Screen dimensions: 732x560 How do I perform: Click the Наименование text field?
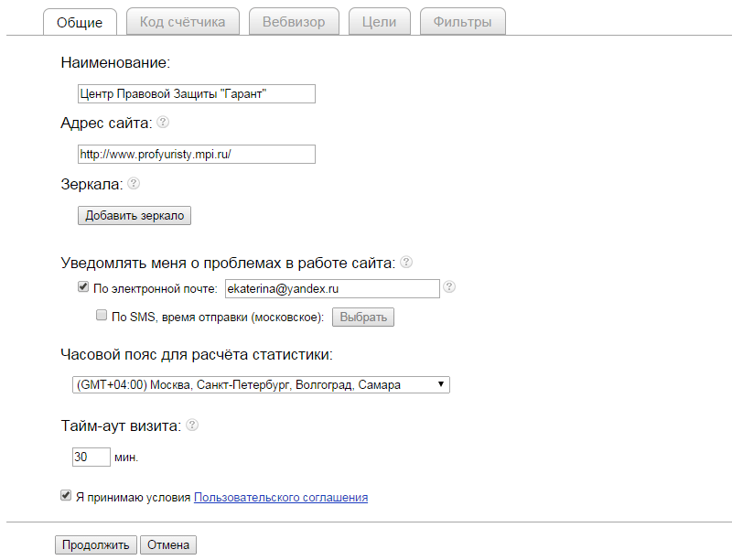click(x=197, y=93)
